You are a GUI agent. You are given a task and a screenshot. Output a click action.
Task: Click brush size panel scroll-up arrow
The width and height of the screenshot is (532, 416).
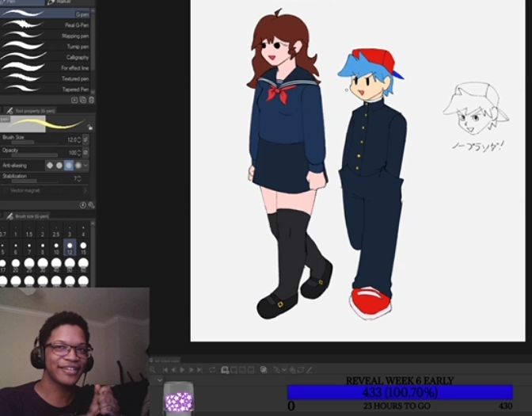point(93,223)
